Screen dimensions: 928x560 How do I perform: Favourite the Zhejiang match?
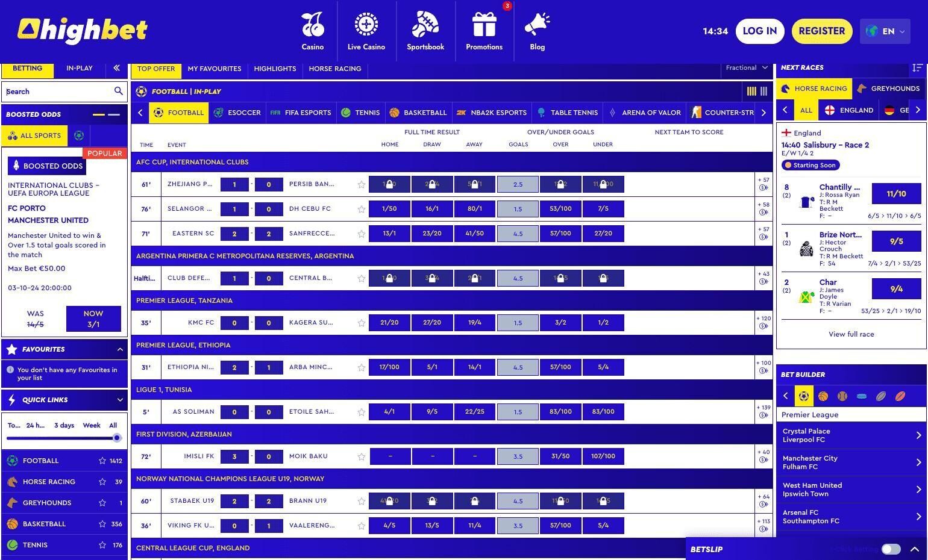point(361,185)
